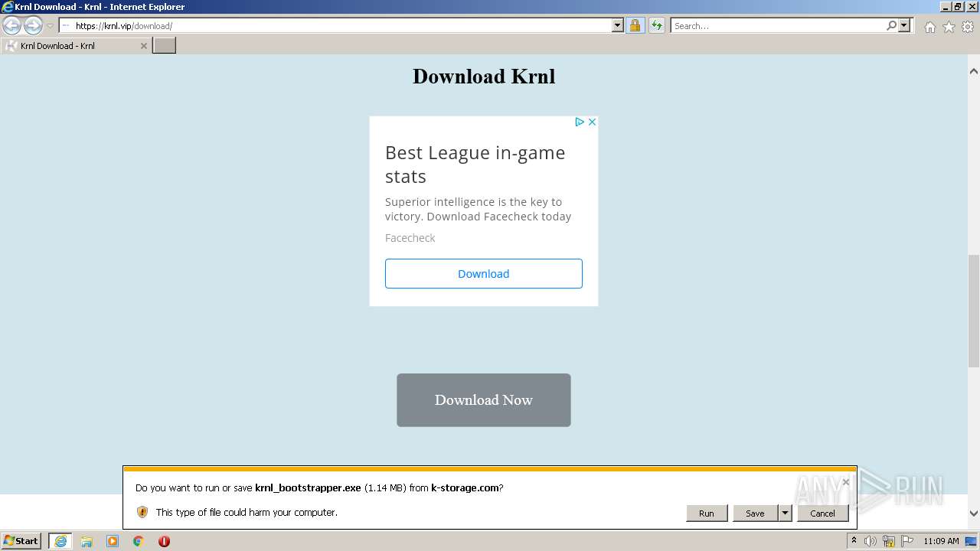Click the address bar with krnl.vip URL
The width and height of the screenshot is (980, 551).
(335, 26)
